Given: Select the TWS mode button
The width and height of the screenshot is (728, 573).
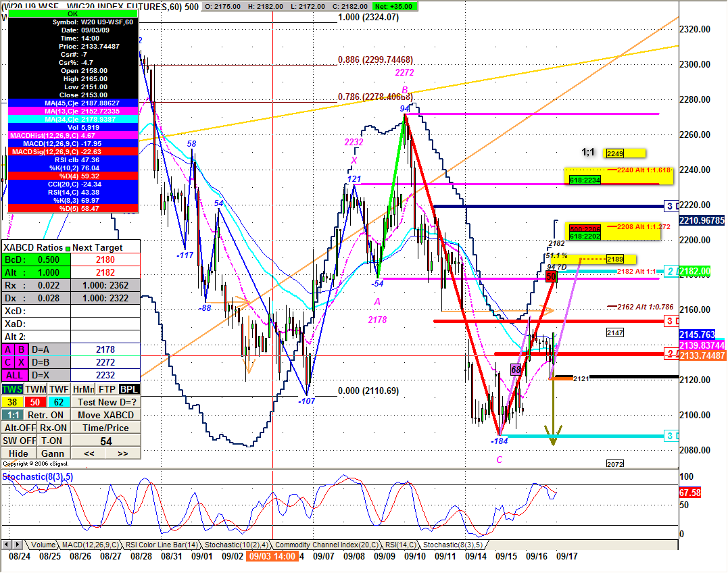Looking at the screenshot, I should 12,389.
